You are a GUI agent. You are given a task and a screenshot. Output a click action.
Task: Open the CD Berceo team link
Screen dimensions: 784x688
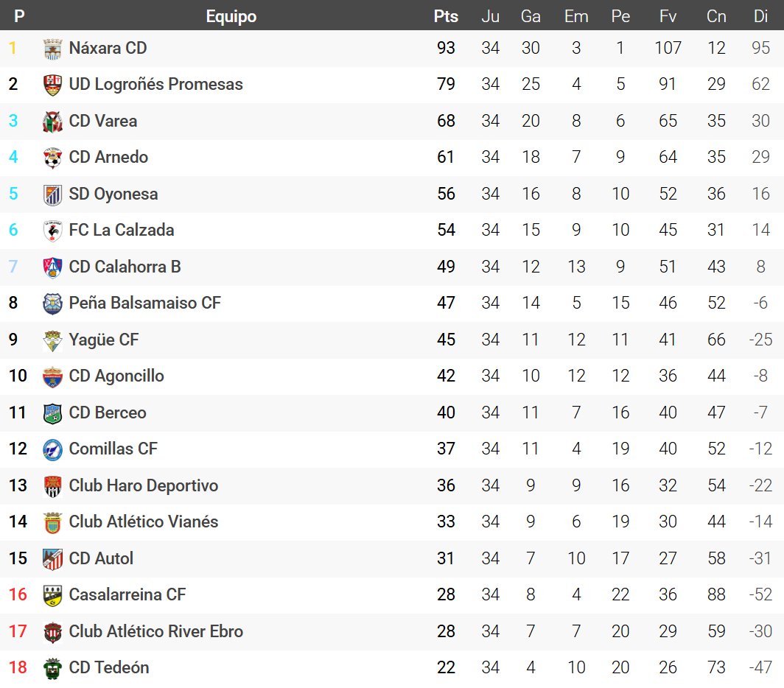pyautogui.click(x=108, y=413)
